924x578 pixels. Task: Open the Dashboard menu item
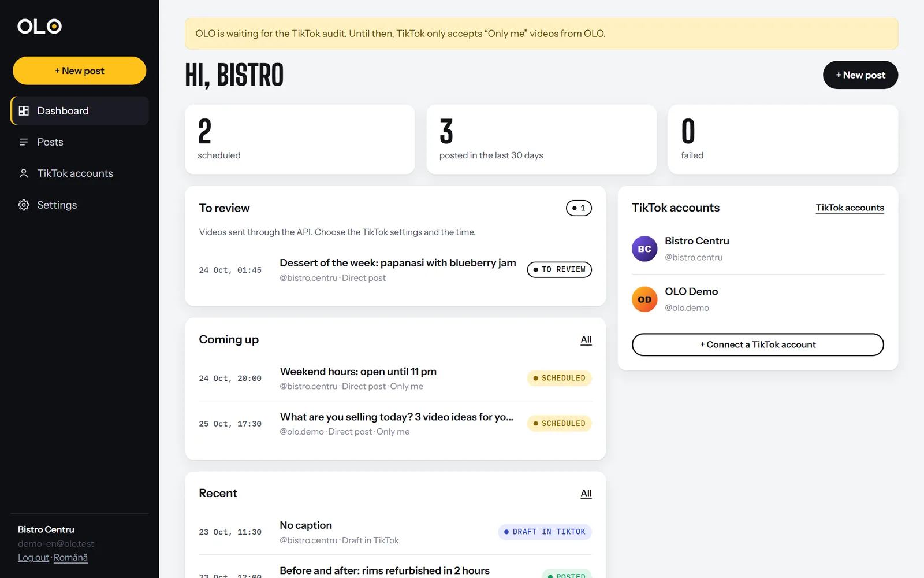[80, 110]
